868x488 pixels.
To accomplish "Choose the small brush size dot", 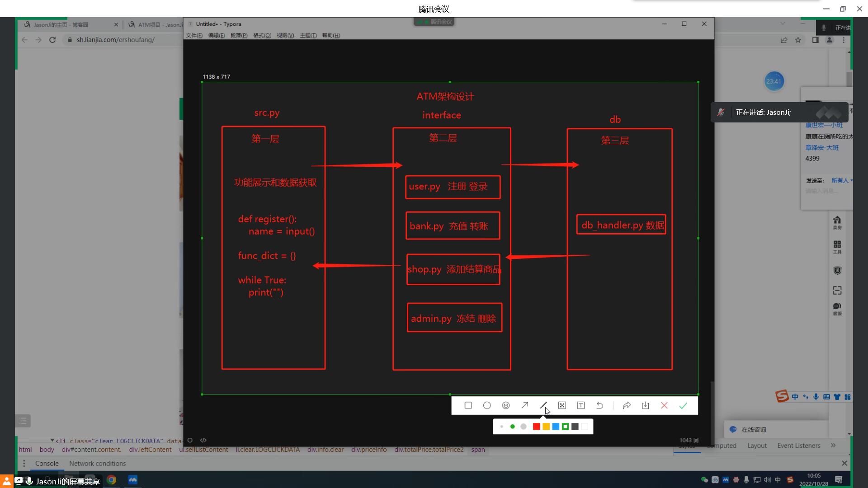I will [x=502, y=427].
